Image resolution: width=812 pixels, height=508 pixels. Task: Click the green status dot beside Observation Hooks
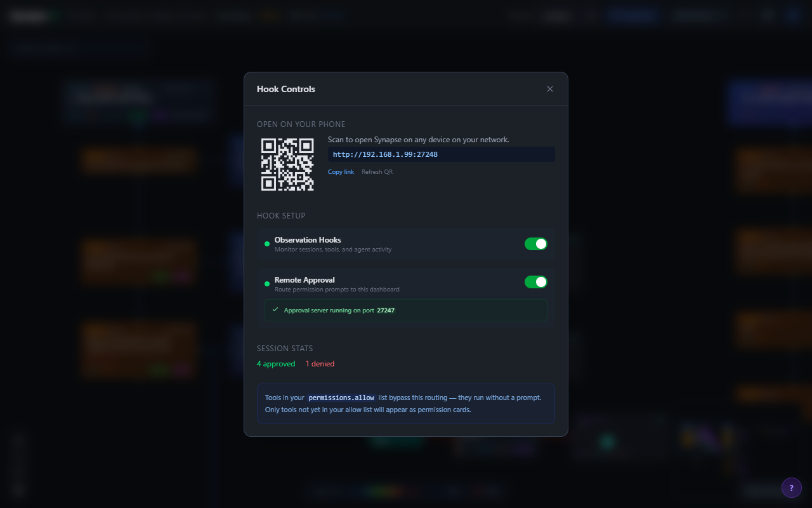[266, 244]
